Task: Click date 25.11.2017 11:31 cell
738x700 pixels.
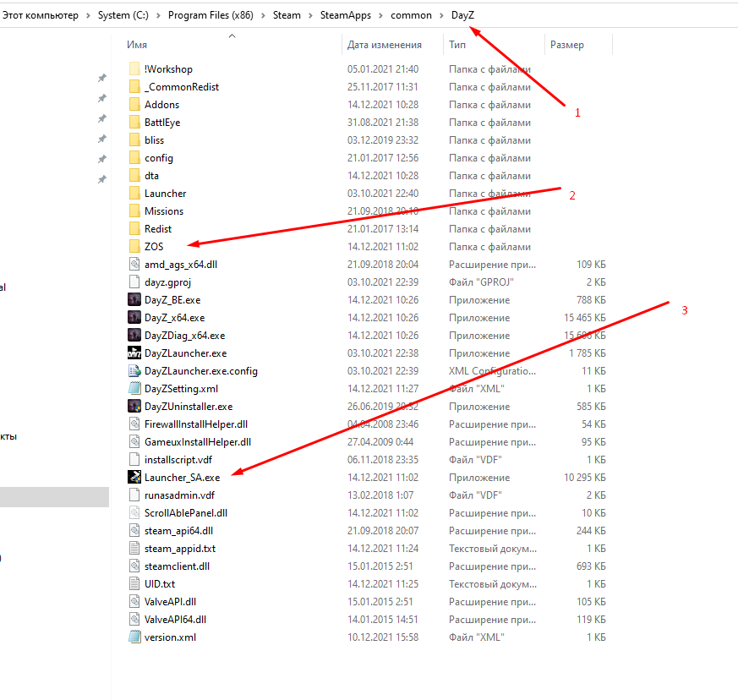Action: [383, 86]
